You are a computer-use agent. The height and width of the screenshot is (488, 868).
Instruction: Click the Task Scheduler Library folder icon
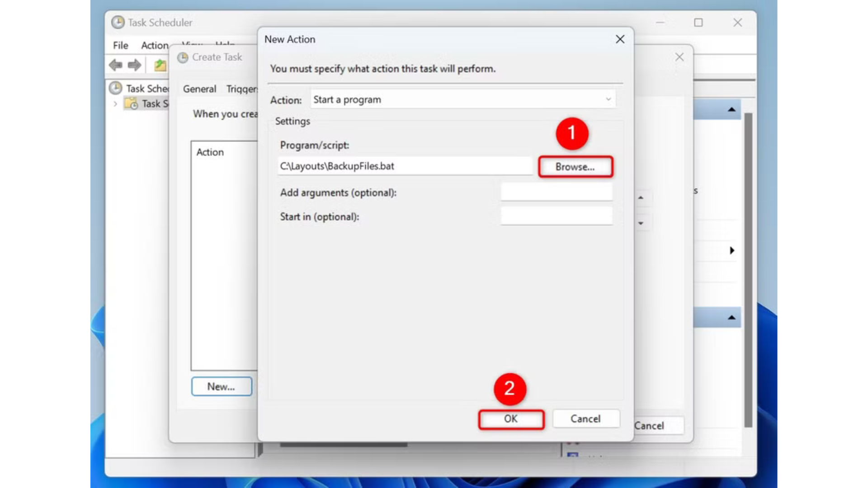tap(131, 104)
